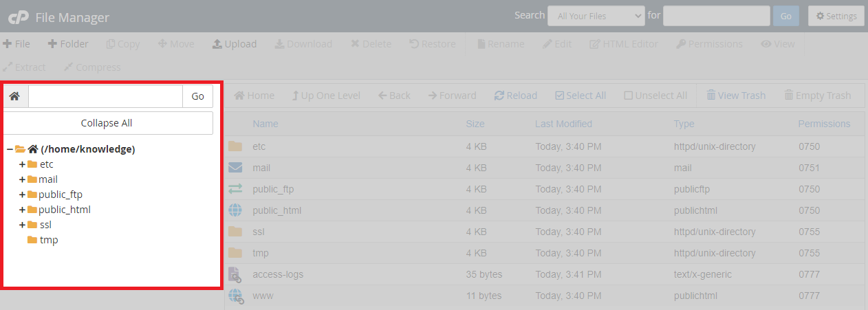Screen dimensions: 868x310
Task: Click the cPanel logo icon
Action: click(18, 17)
